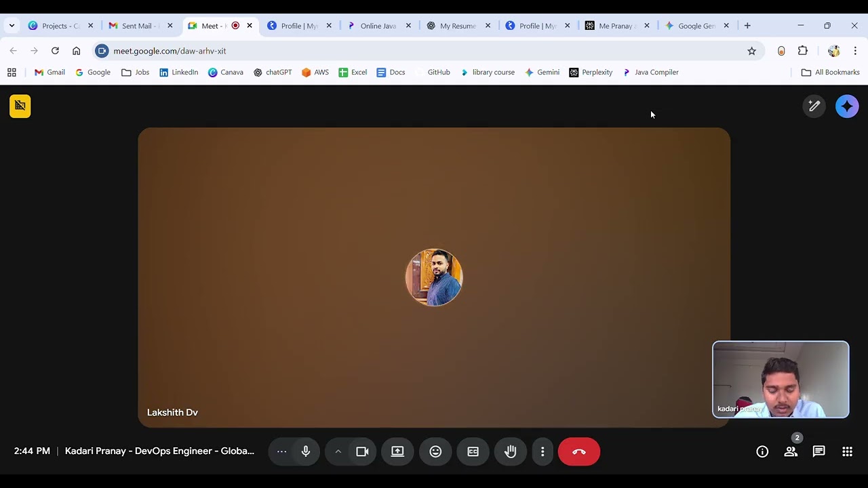This screenshot has height=488, width=868.
Task: Open the Java Compiler bookmark
Action: point(650,73)
